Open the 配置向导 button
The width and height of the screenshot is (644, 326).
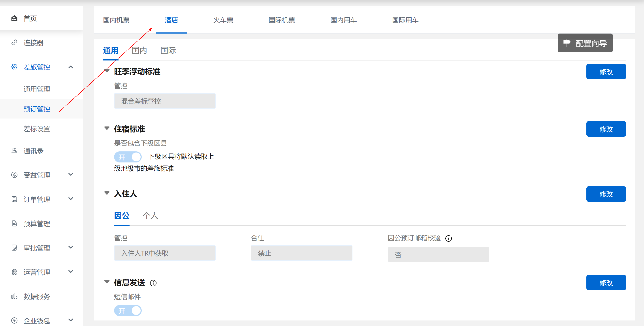[585, 43]
